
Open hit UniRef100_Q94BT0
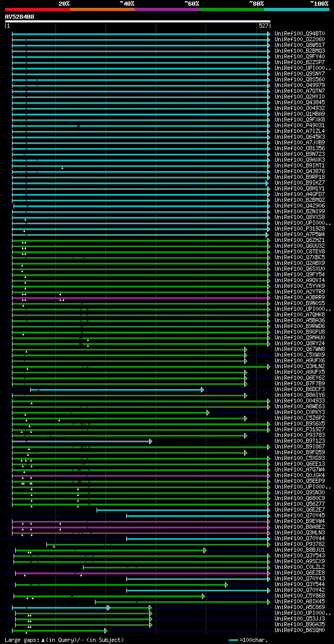[x=300, y=33]
